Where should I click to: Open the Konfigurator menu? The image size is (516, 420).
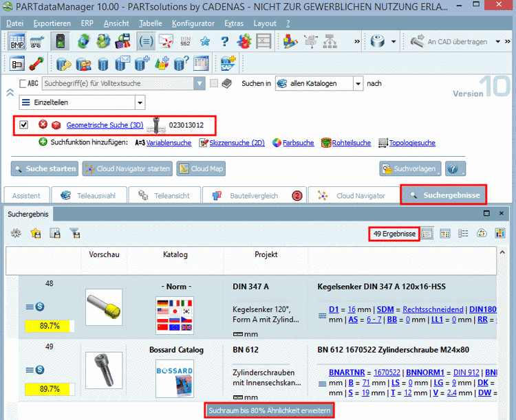click(x=193, y=23)
